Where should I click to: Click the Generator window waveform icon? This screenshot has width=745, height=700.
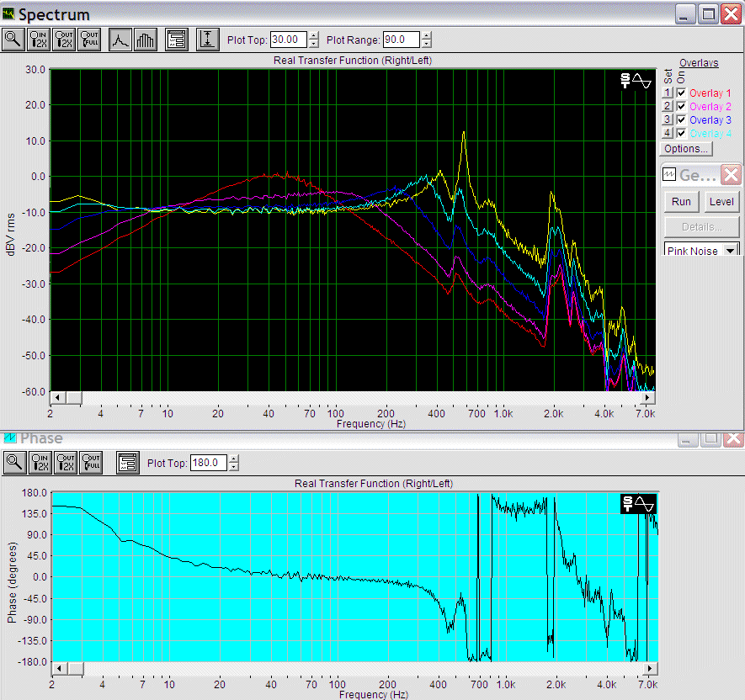[x=669, y=175]
